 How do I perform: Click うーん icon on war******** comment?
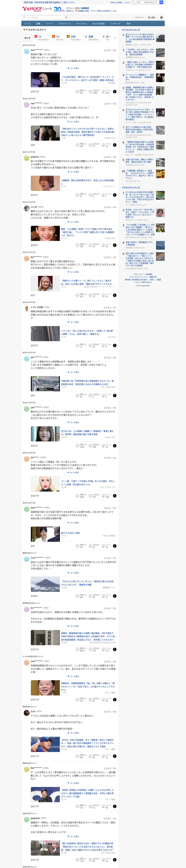click(x=104, y=92)
